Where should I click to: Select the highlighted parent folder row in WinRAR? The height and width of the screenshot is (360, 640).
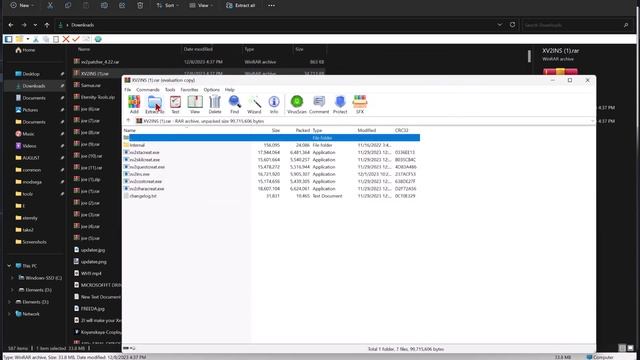pyautogui.click(x=271, y=138)
